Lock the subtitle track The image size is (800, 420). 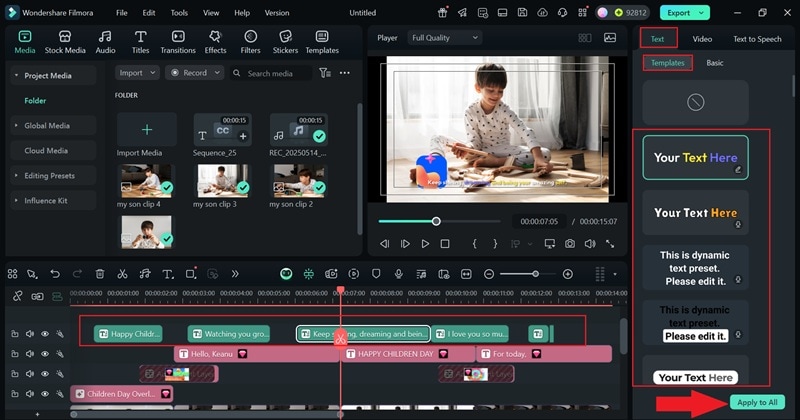[x=15, y=334]
